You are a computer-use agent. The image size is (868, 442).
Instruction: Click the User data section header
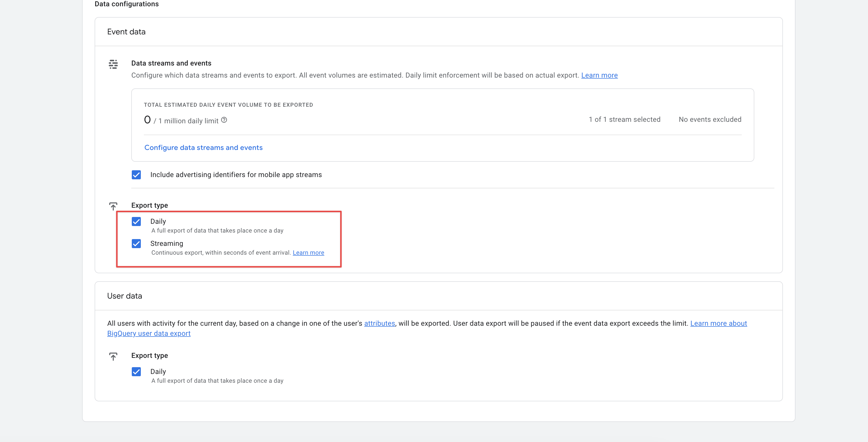[125, 296]
